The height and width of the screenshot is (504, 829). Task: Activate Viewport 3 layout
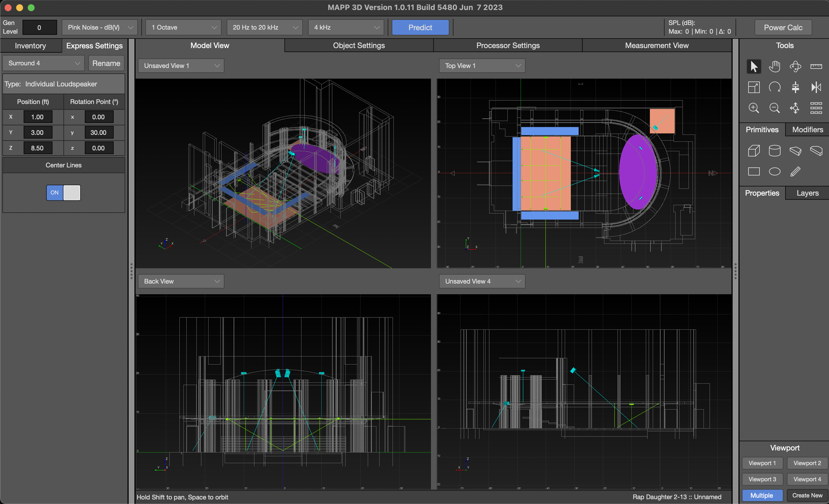[x=762, y=479]
